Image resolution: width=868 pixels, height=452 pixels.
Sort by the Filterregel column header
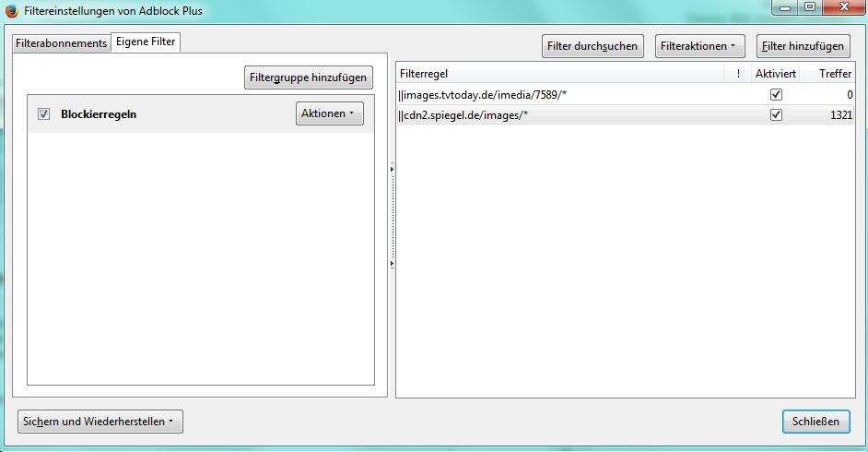[x=559, y=73]
